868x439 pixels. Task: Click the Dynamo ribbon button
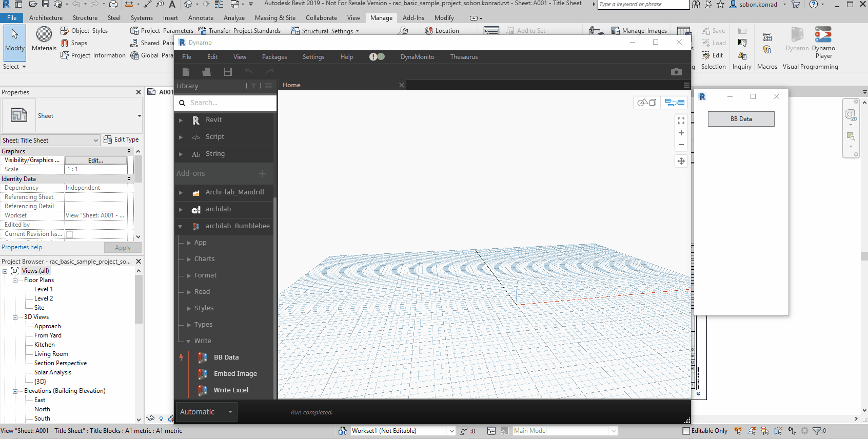(797, 39)
